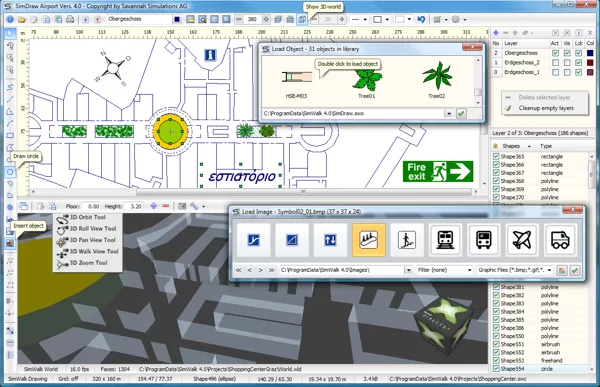
Task: Confirm the Load Object path with the green check
Action: click(461, 114)
